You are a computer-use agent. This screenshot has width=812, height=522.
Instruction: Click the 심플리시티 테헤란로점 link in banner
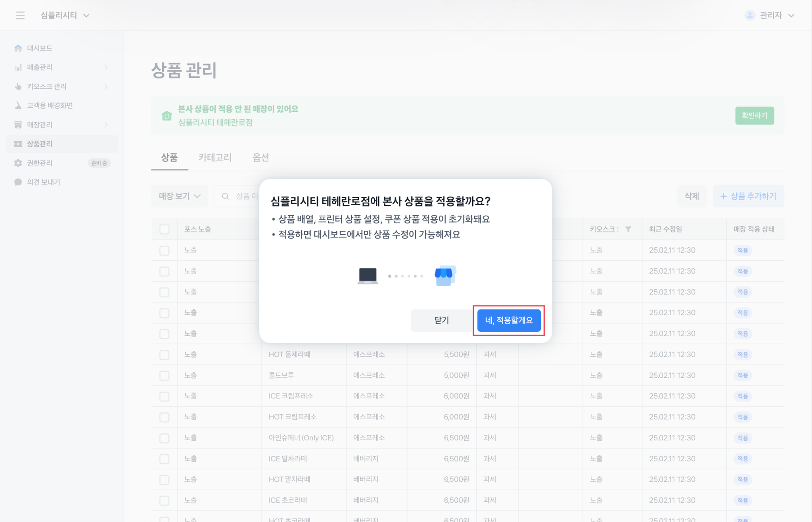(x=215, y=122)
